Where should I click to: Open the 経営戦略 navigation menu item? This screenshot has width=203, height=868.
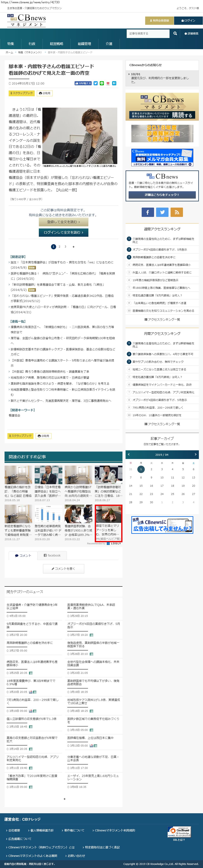coord(56,44)
